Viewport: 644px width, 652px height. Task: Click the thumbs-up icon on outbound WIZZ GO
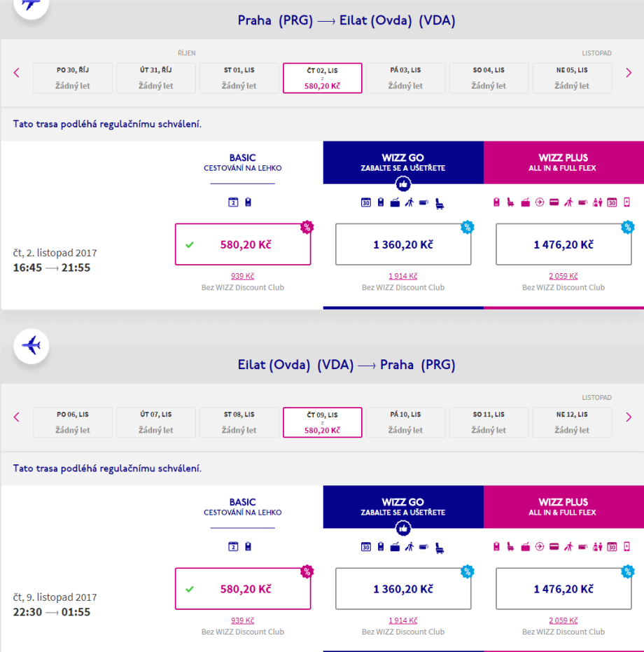click(x=403, y=184)
